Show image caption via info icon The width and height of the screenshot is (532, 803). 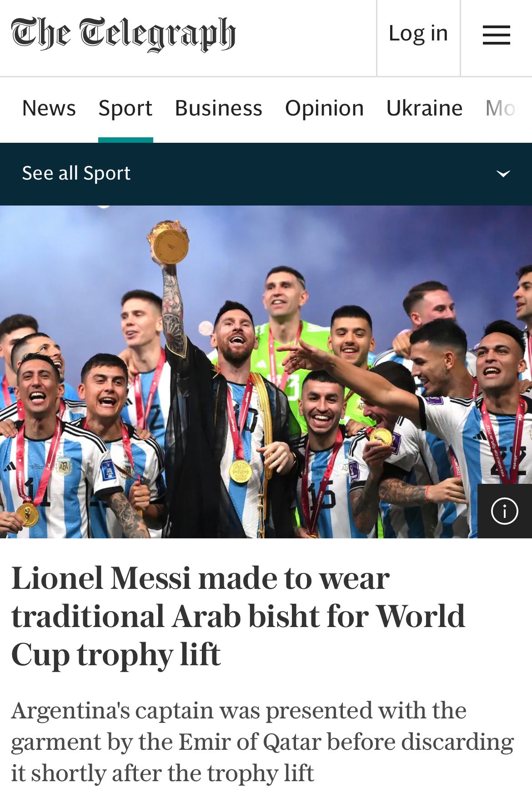[x=504, y=511]
